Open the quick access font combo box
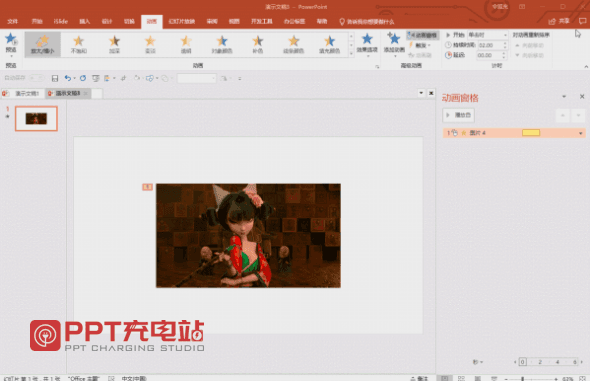This screenshot has height=381, width=590. click(197, 78)
